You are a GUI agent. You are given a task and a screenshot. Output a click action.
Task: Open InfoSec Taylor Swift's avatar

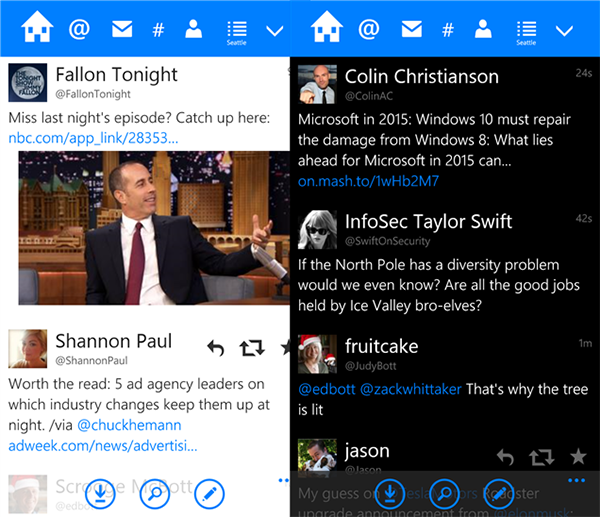coord(317,230)
